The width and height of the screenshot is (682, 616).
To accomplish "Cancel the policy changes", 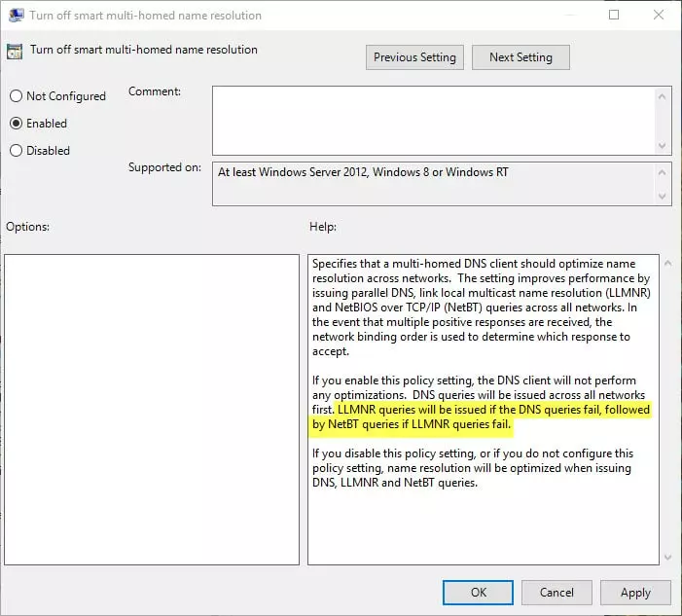I will click(556, 592).
